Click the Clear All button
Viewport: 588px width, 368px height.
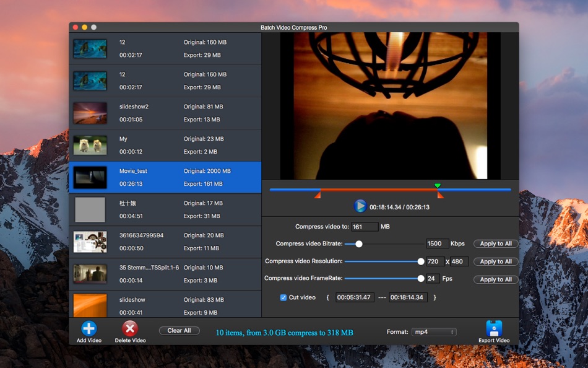[179, 331]
